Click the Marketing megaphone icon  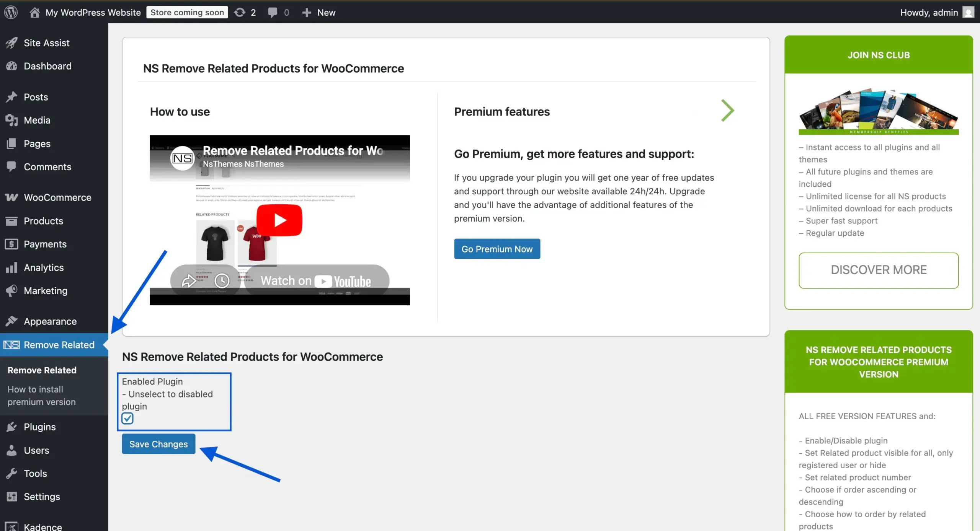[11, 290]
